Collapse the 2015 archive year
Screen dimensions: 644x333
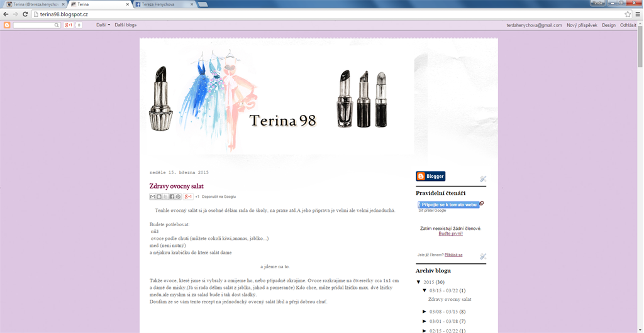418,282
